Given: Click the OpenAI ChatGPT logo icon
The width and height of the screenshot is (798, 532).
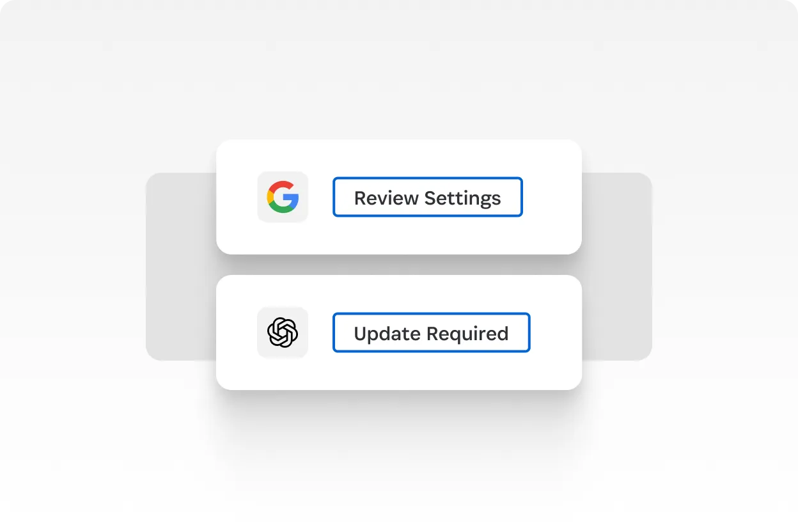Looking at the screenshot, I should (283, 332).
